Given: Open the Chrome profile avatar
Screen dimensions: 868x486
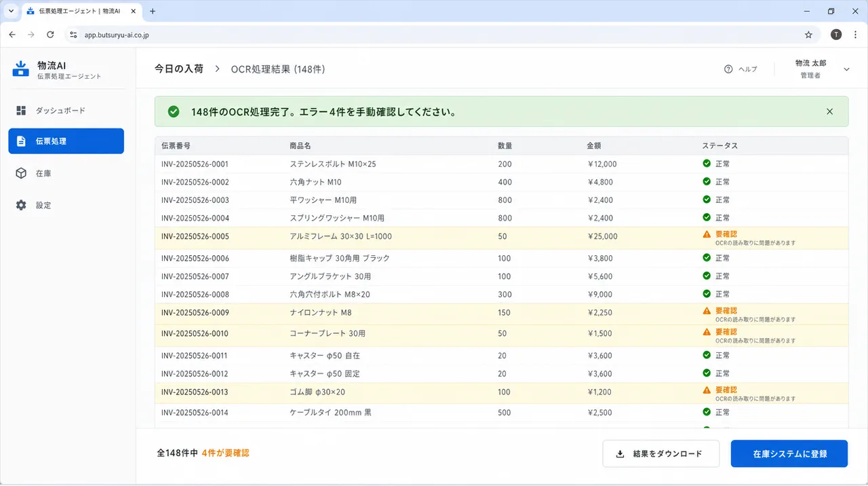Looking at the screenshot, I should click(x=836, y=35).
